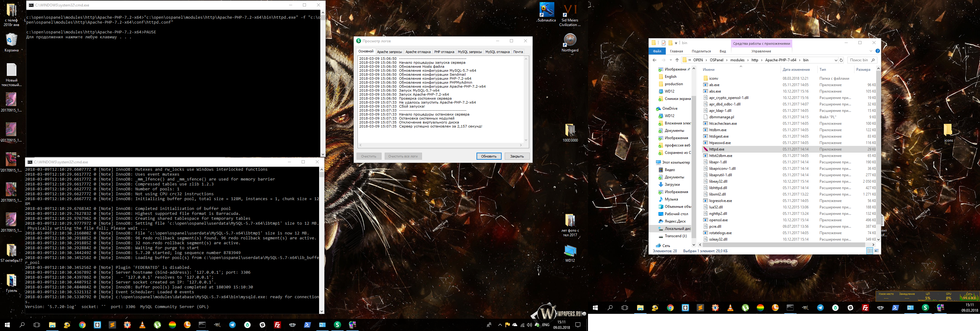Expand the address bar history dropdown

(835, 60)
